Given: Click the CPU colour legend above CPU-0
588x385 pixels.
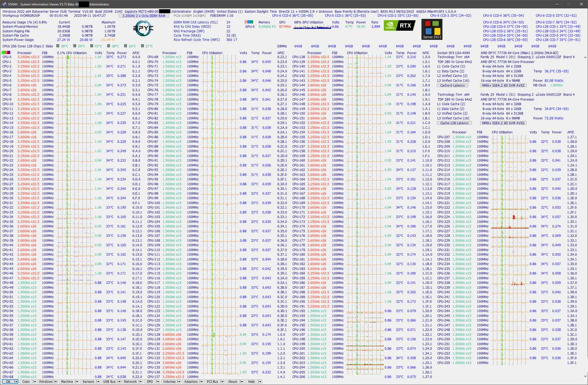Looking at the screenshot, I should pos(6,53).
